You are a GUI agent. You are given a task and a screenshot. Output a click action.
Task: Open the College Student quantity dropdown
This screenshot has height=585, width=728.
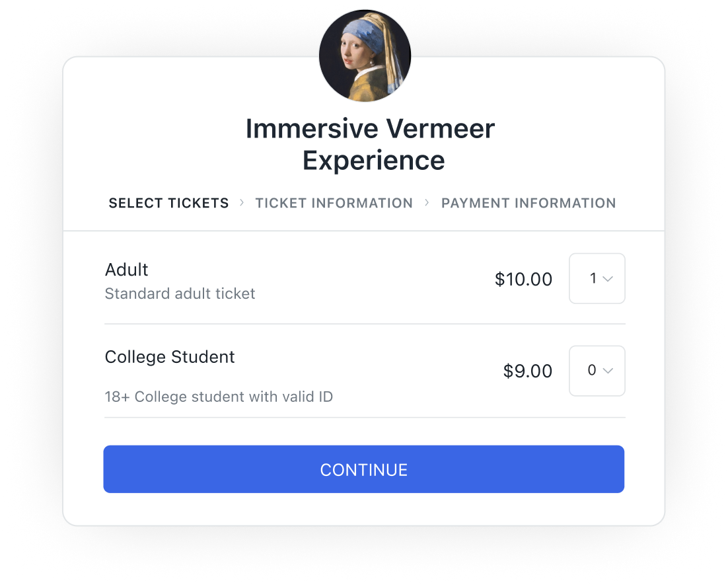(x=597, y=371)
